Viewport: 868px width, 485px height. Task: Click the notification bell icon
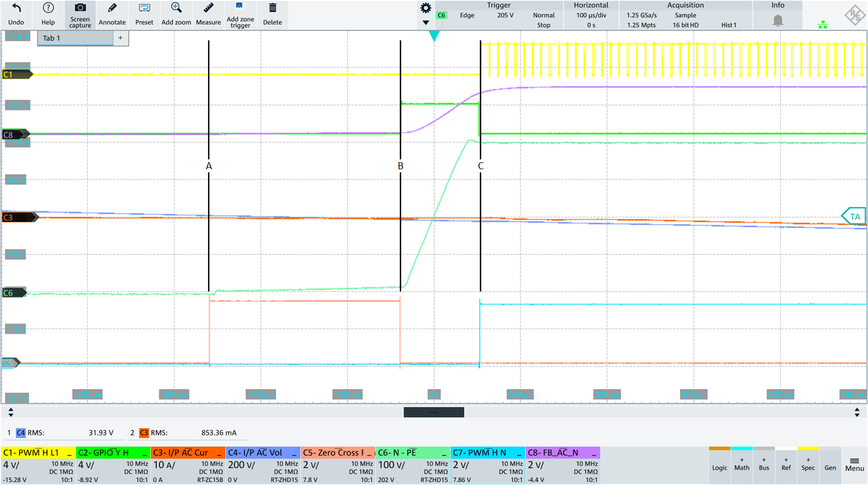(777, 20)
